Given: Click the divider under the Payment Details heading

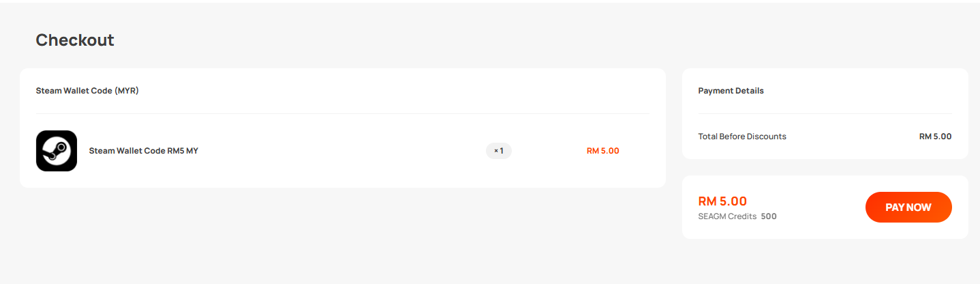Looking at the screenshot, I should click(x=825, y=113).
